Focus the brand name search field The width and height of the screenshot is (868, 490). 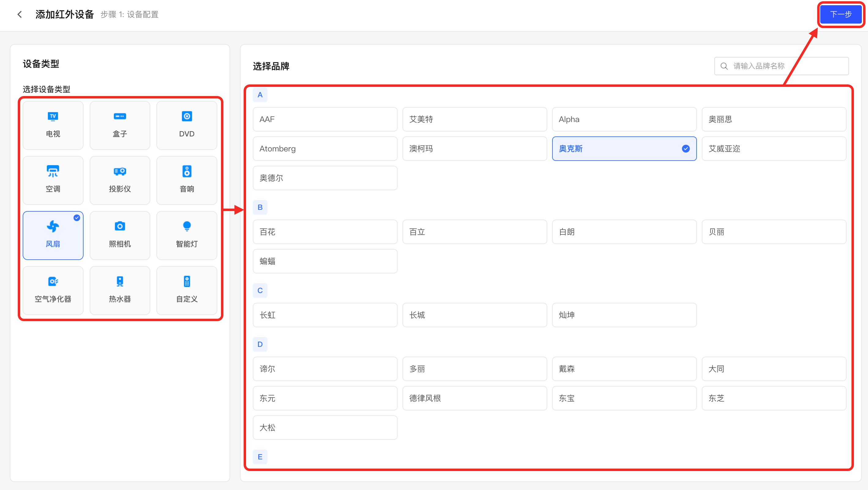(781, 66)
